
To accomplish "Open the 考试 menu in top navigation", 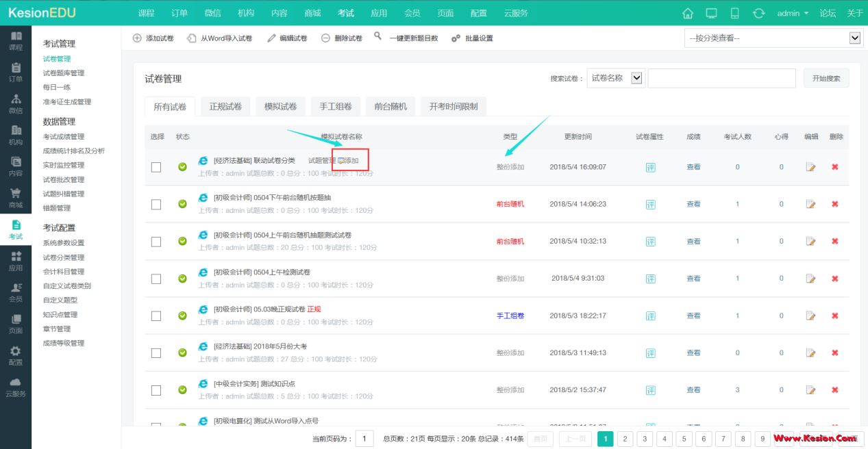I will point(346,13).
